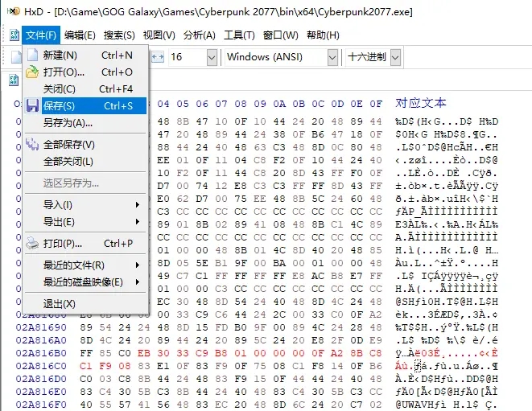Open the 视图(V) menu
532x411 pixels.
[159, 35]
